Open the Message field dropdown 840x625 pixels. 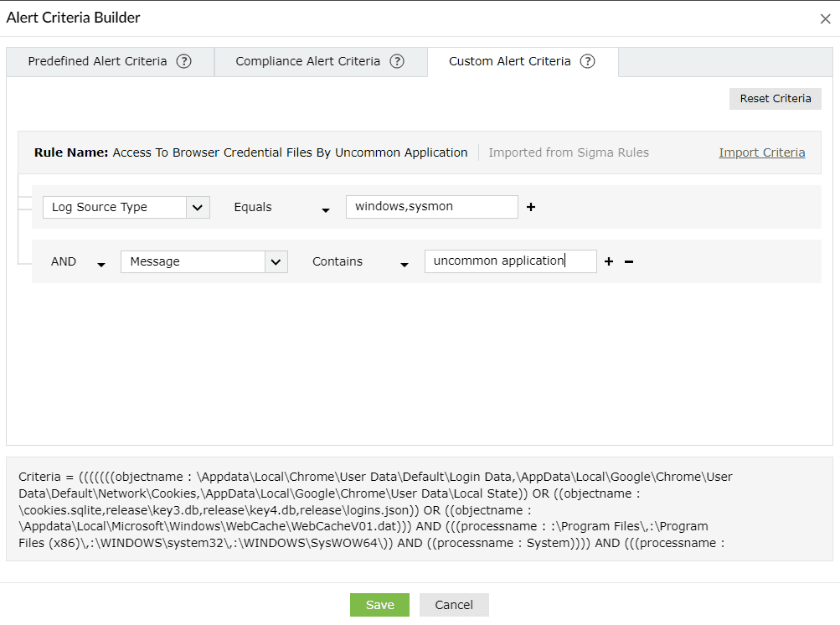click(x=276, y=261)
